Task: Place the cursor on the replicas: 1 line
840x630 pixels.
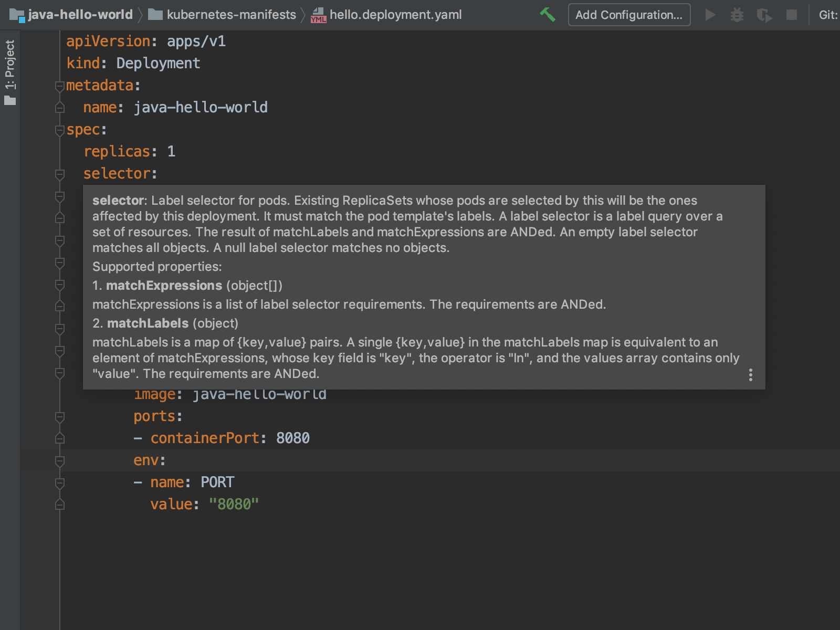Action: click(130, 151)
